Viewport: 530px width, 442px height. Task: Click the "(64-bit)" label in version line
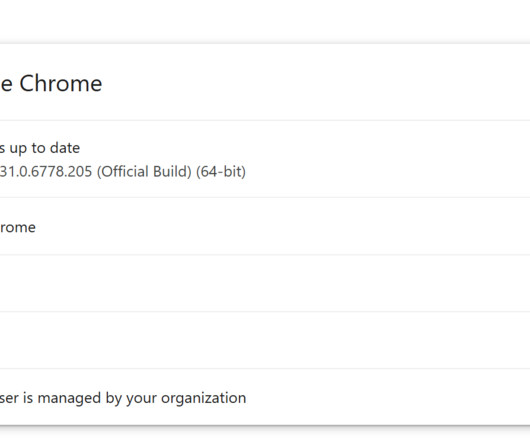click(x=221, y=171)
